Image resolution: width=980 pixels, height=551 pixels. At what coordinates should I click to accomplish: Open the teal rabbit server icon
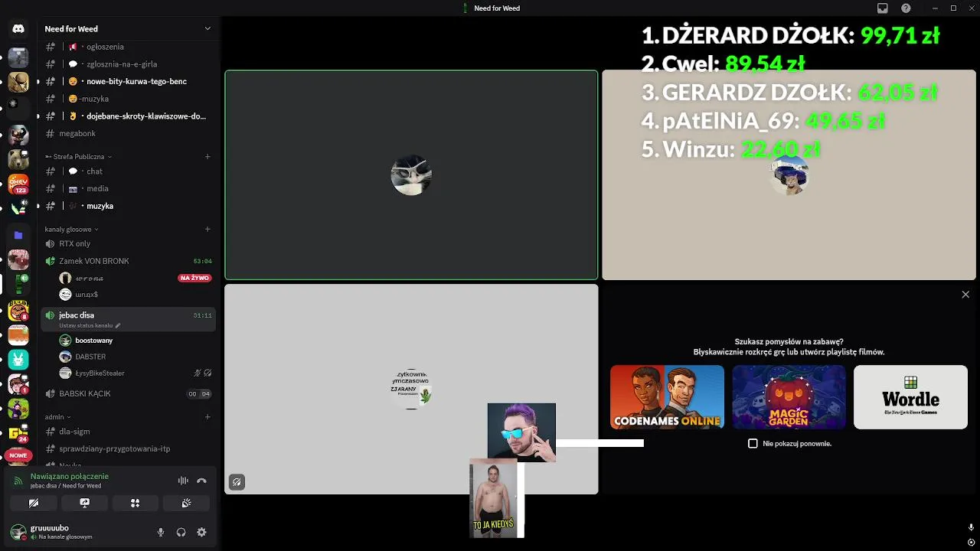[18, 359]
